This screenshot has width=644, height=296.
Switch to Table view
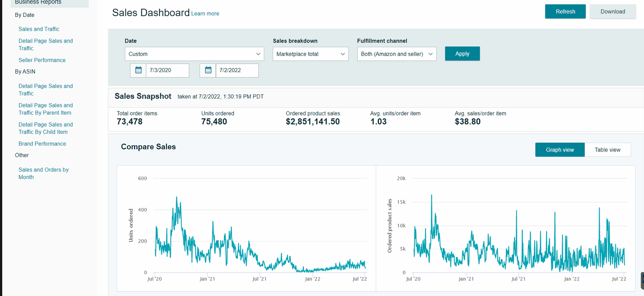(607, 150)
